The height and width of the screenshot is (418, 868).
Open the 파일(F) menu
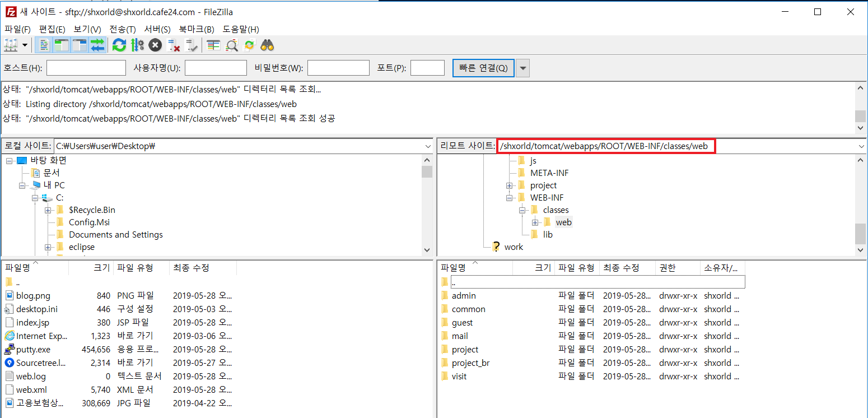point(17,29)
